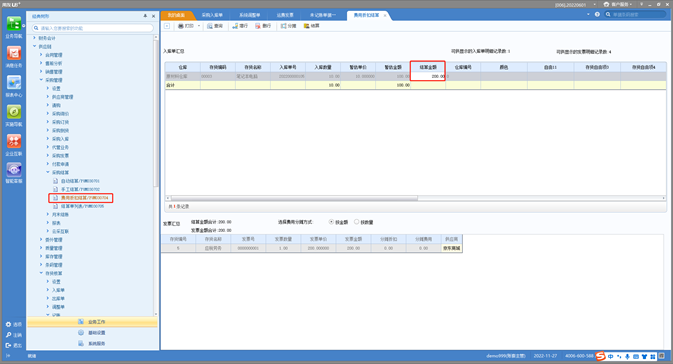This screenshot has height=364, width=673.
Task: Click the 选项 gear icon
Action: (8, 325)
